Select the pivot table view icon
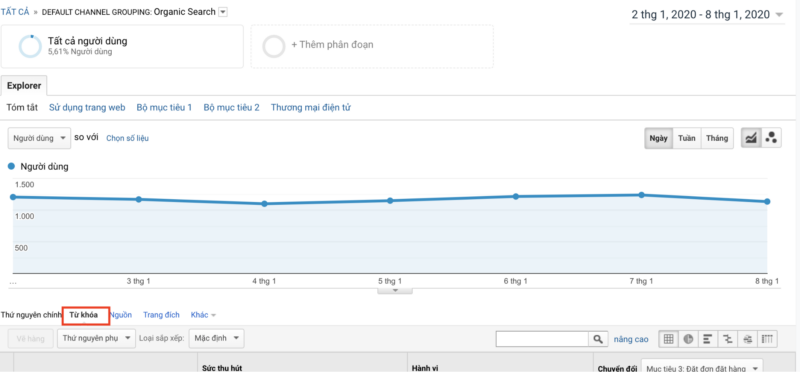The width and height of the screenshot is (800, 372). coord(767,338)
